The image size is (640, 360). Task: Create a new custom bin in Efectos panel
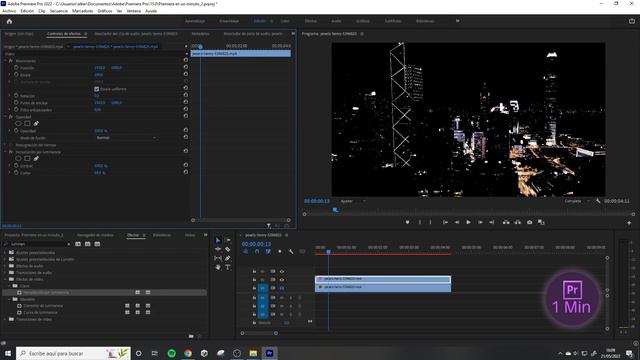[191, 336]
